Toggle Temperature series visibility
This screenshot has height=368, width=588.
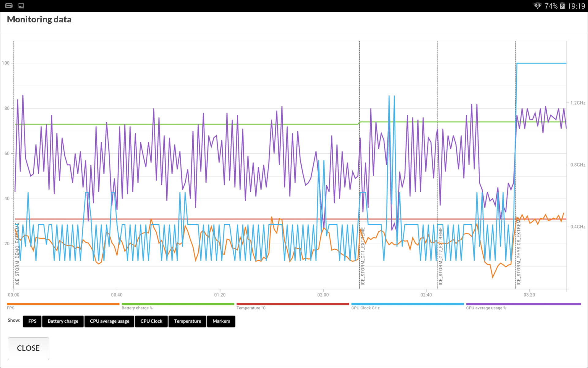[x=187, y=321]
